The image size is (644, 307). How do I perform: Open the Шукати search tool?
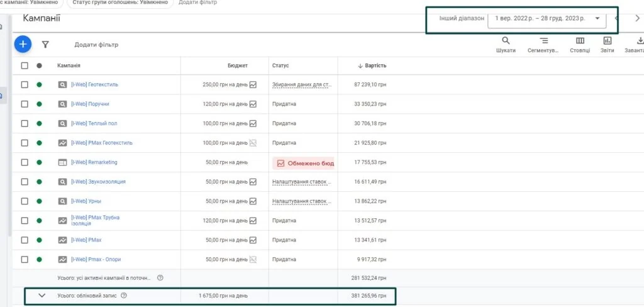point(506,45)
